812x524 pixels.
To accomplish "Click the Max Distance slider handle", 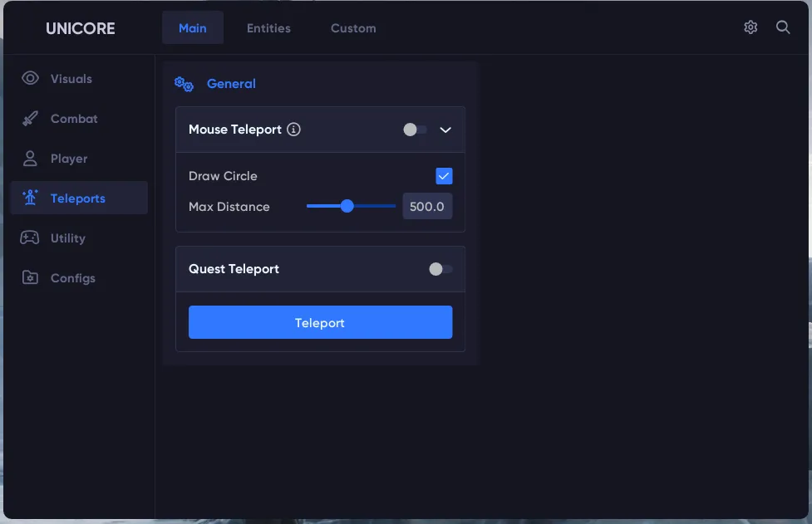I will [347, 206].
